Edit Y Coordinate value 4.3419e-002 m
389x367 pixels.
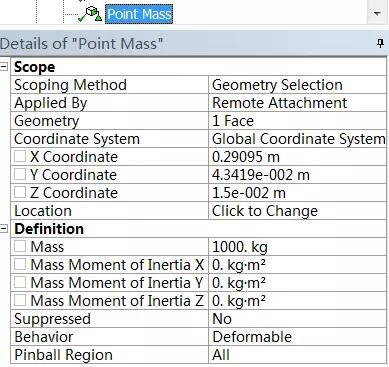click(x=297, y=175)
